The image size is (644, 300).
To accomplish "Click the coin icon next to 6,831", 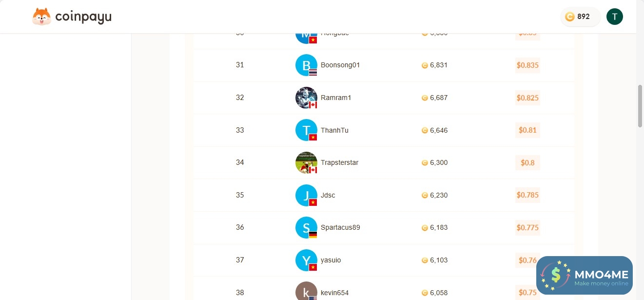I will coord(425,65).
